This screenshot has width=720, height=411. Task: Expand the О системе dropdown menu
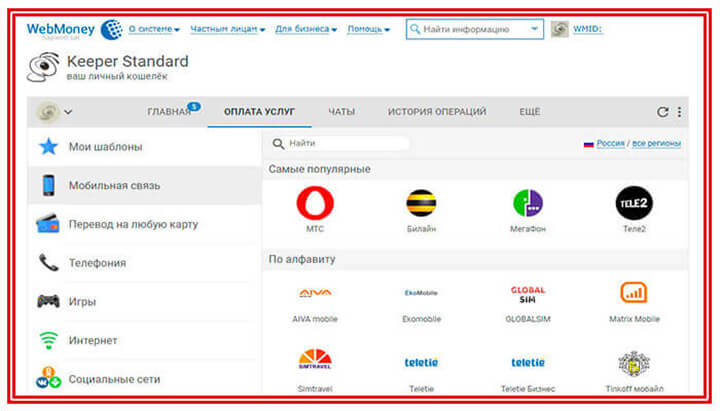pos(154,29)
